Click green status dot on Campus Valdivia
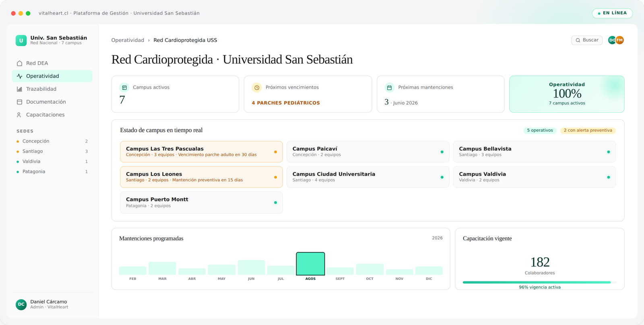 pyautogui.click(x=609, y=177)
